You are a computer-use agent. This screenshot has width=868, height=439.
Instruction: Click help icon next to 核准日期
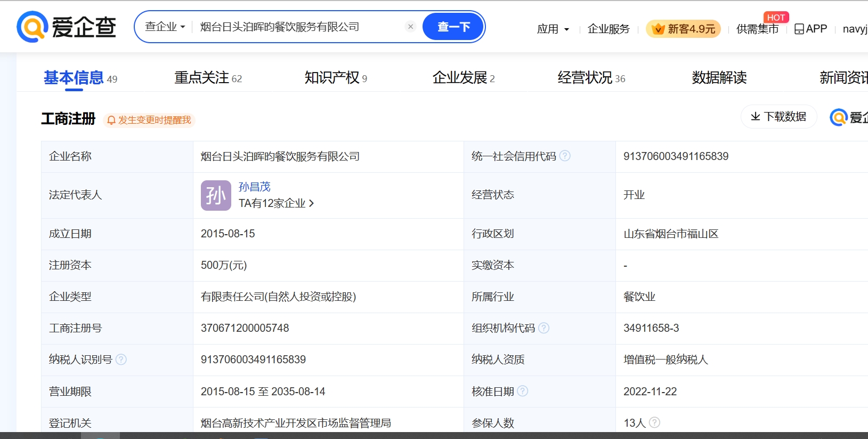tap(523, 391)
